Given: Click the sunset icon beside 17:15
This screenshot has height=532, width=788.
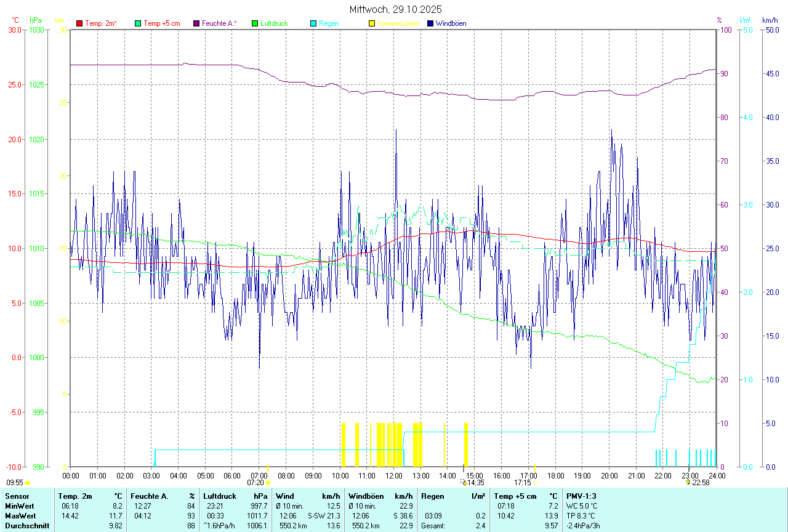Looking at the screenshot, I should coord(534,483).
